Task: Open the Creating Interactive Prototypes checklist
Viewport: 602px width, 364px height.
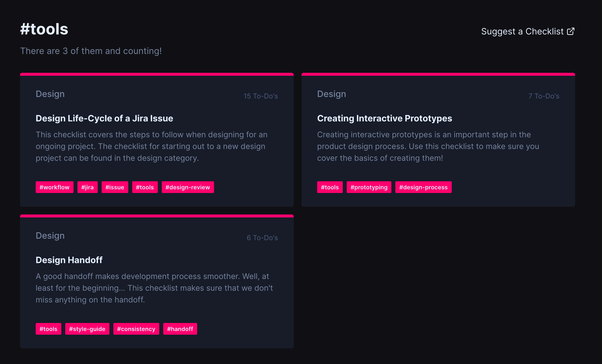Action: click(384, 118)
